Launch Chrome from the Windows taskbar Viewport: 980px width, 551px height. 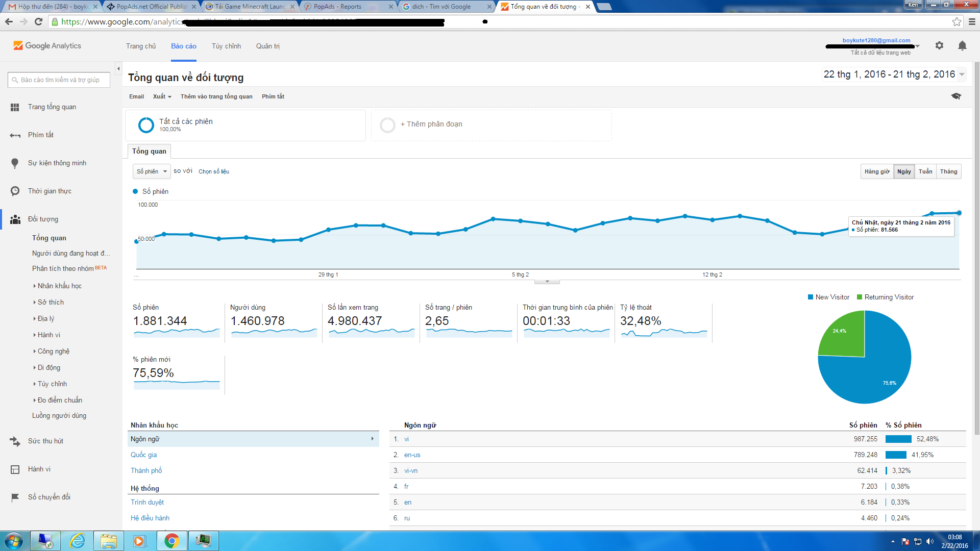171,541
